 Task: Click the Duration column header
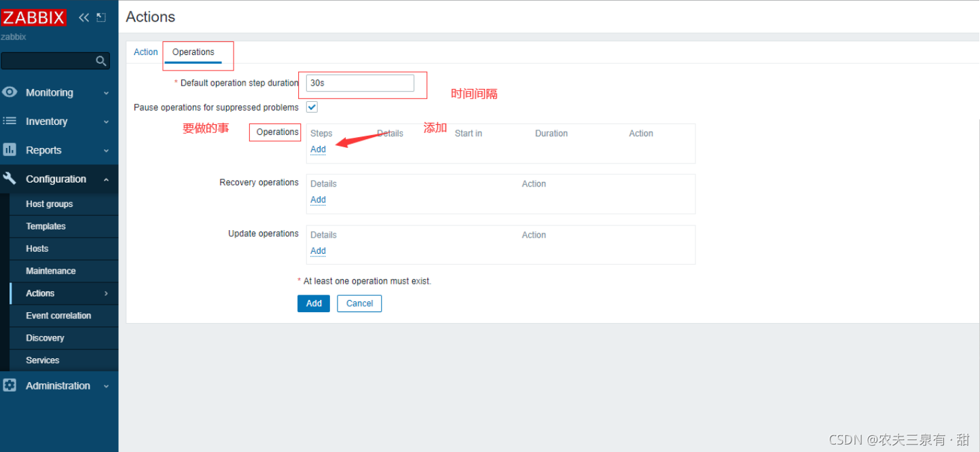coord(551,134)
